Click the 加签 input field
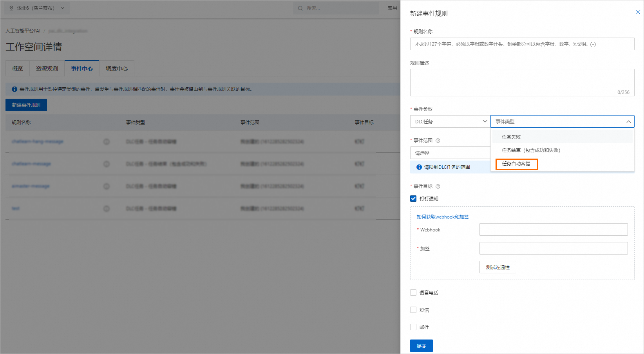 [554, 248]
